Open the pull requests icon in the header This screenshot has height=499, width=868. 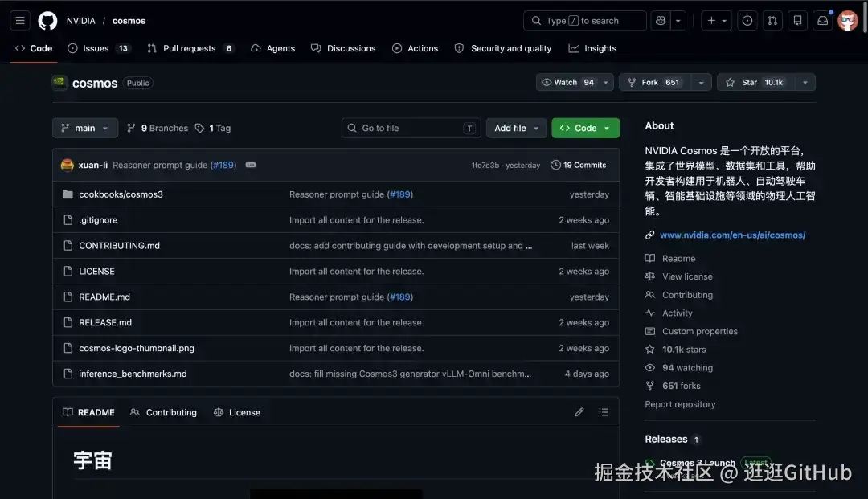click(772, 21)
